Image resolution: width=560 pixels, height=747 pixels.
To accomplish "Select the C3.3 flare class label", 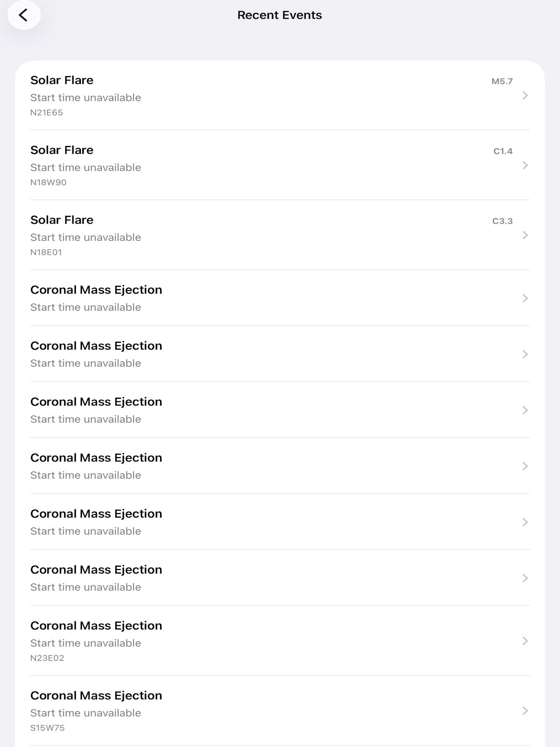I will click(502, 221).
